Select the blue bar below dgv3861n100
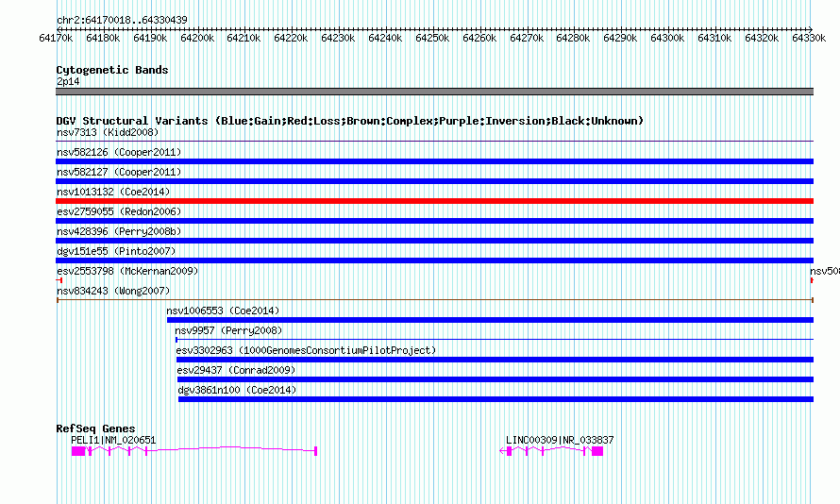 (x=496, y=399)
